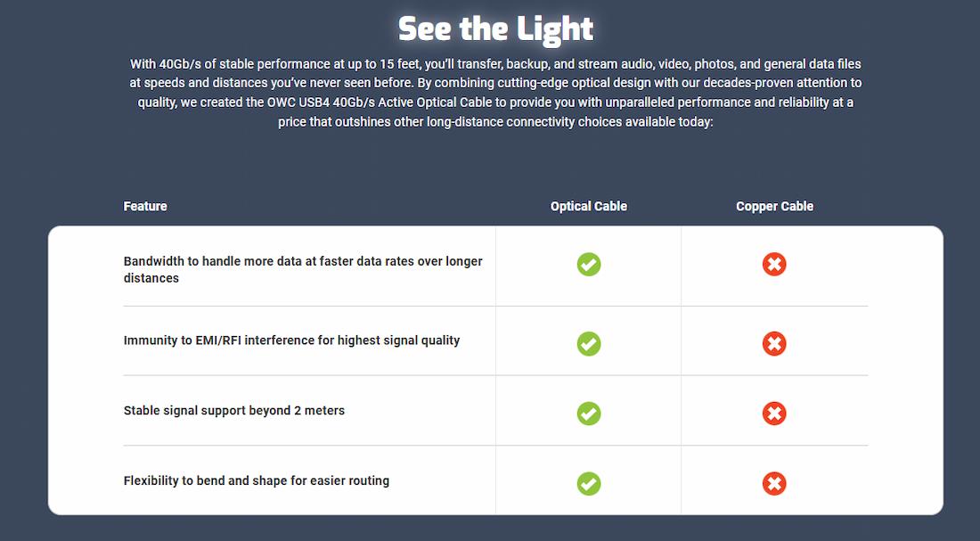Screen dimensions: 980x541
Task: Click green checkmark for Stable signal support
Action: 589,414
